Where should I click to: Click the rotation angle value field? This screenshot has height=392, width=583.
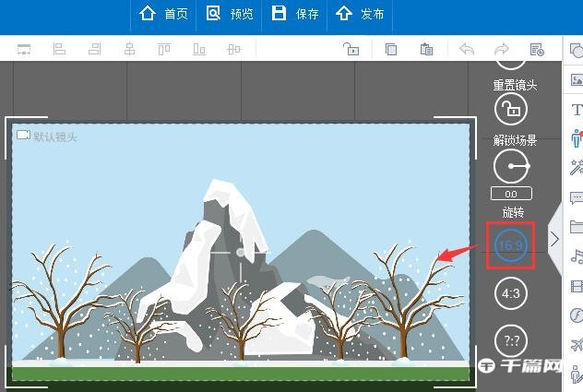510,194
